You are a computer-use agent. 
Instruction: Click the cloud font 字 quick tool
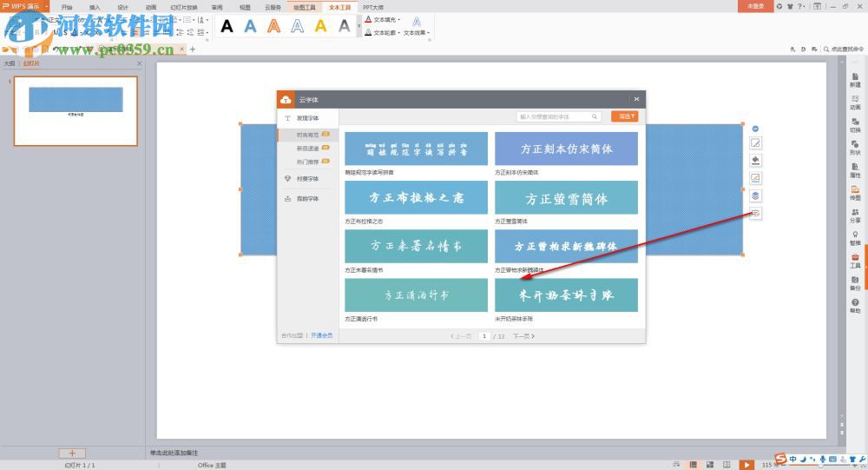tap(755, 213)
